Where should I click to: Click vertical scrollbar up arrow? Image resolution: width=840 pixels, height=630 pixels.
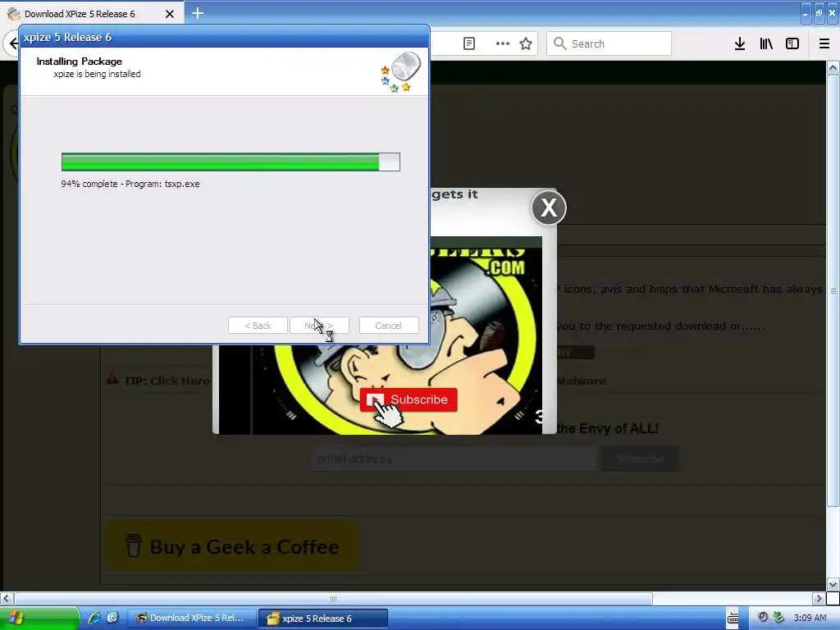pos(833,68)
